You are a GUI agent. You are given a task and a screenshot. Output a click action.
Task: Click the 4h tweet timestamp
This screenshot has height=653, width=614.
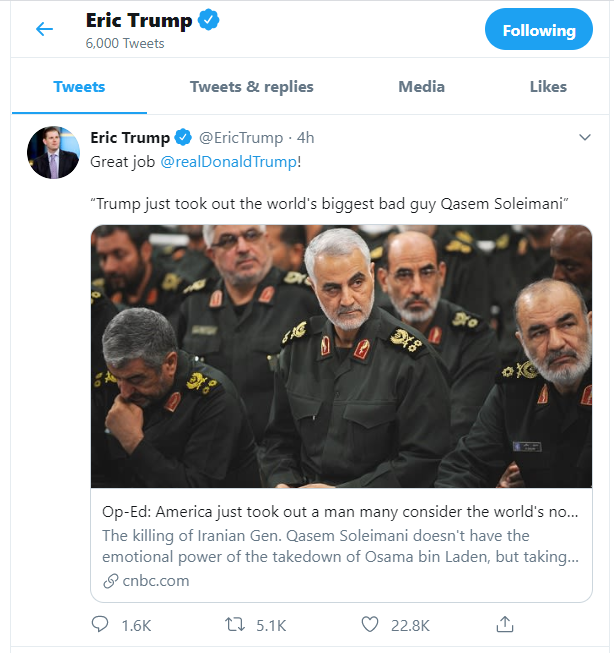[304, 137]
